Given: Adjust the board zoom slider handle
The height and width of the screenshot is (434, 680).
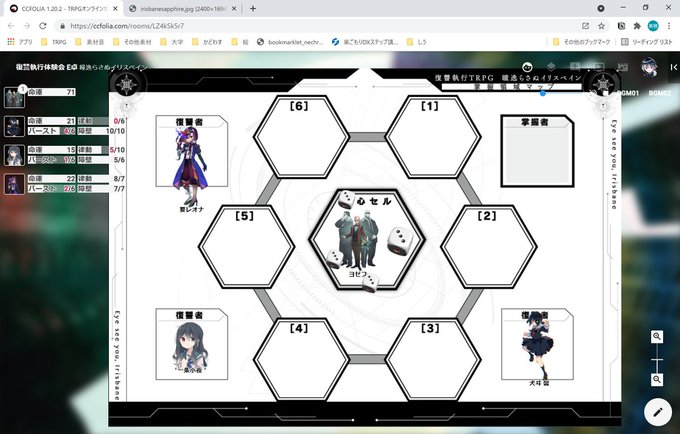Looking at the screenshot, I should 657,359.
